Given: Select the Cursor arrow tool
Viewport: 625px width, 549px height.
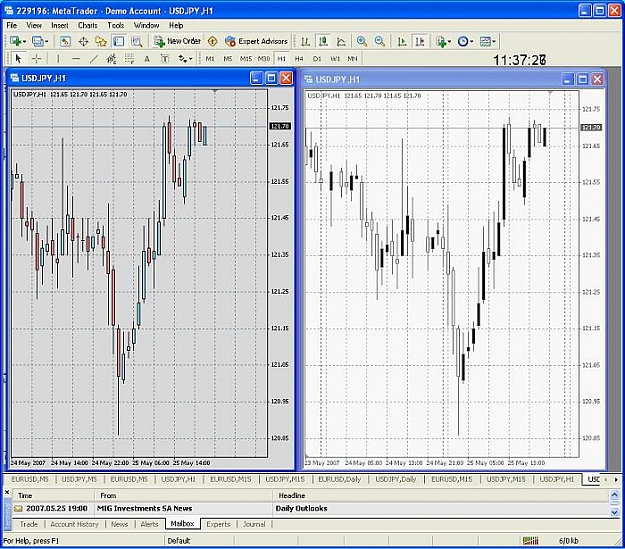Looking at the screenshot, I should (x=18, y=59).
